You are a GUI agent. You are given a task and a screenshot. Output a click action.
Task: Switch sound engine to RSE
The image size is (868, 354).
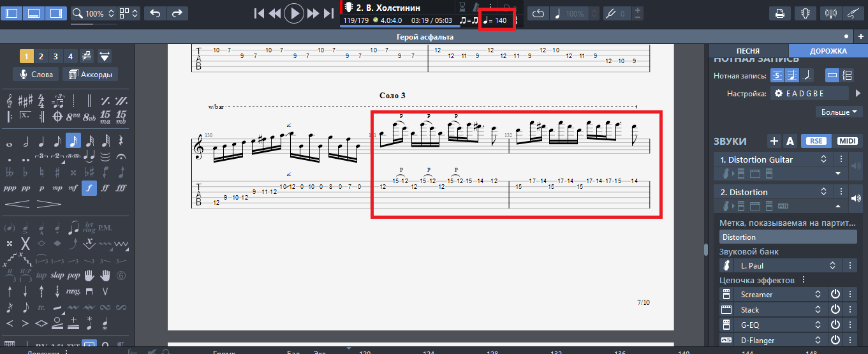[815, 141]
